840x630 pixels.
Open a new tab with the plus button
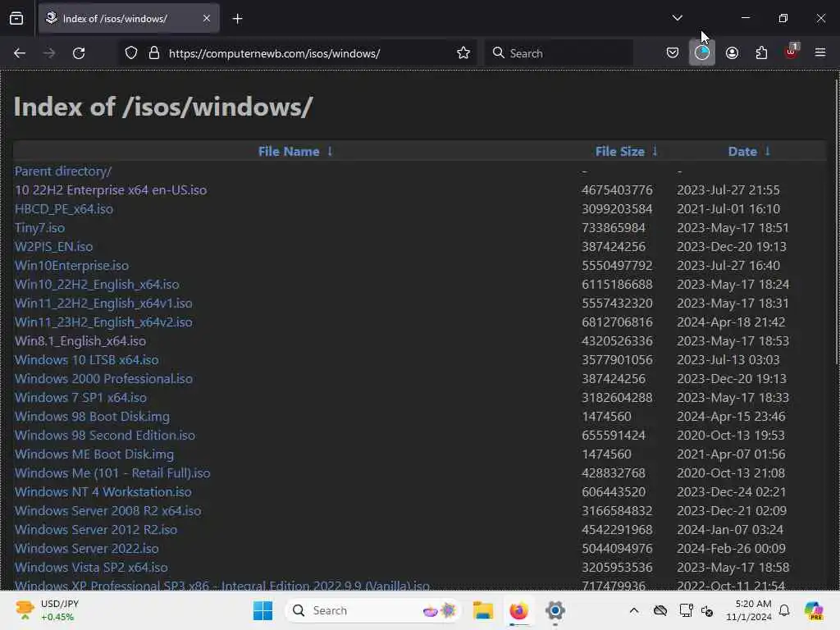237,19
